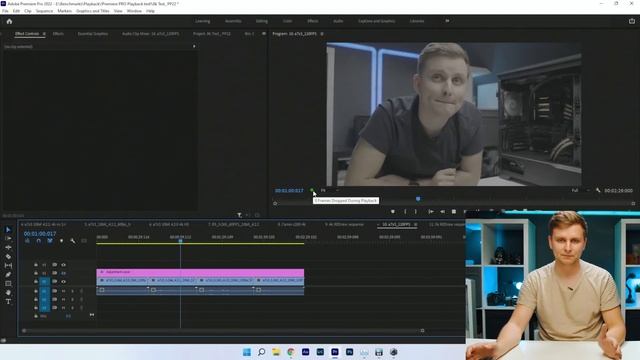Viewport: 640px width, 360px height.
Task: Toggle visibility of V1 track
Action: pos(63,281)
